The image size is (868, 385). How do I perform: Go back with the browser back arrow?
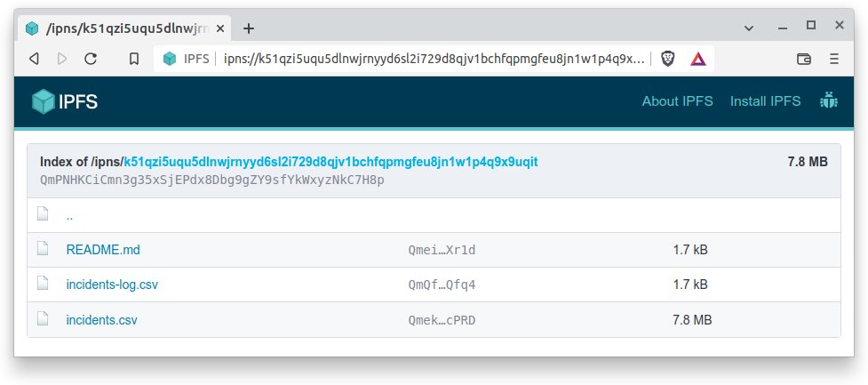[x=34, y=59]
